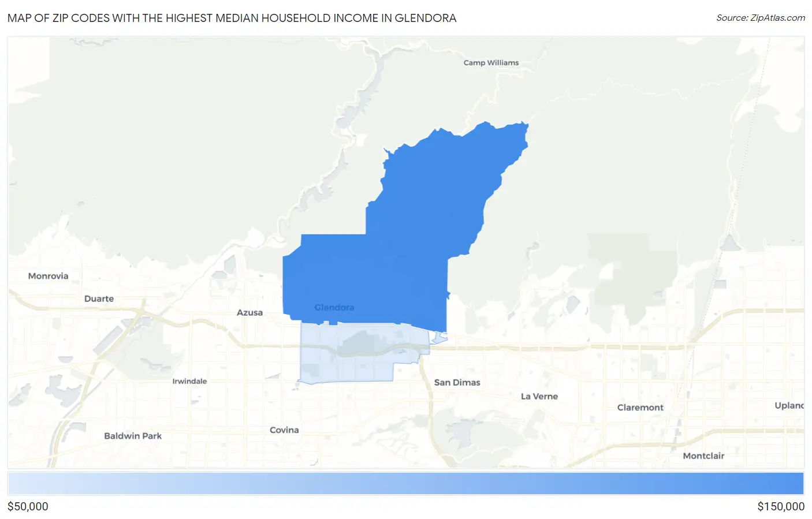Click the Monrovia map label

48,276
